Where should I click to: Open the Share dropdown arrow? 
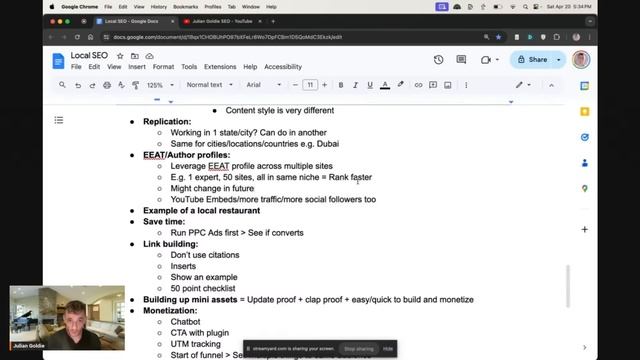point(558,60)
